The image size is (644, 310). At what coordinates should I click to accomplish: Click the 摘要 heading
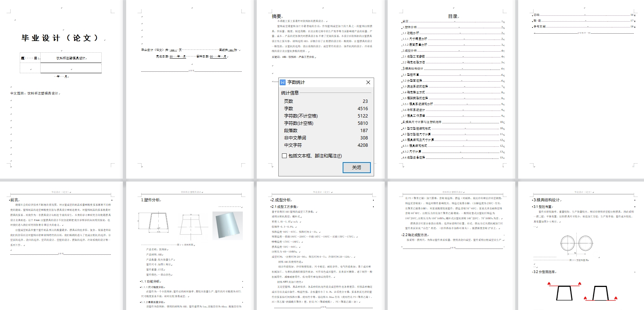click(x=276, y=16)
